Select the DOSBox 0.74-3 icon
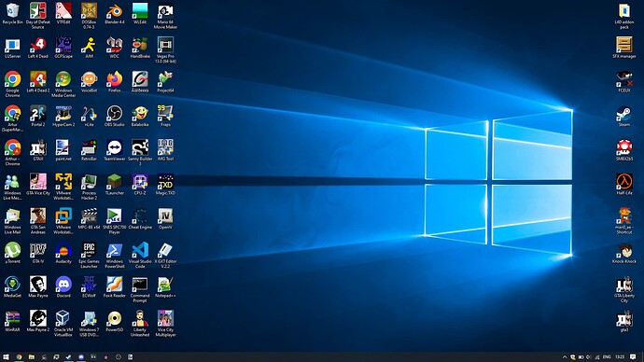Viewport: 644px width, 362px height. click(x=89, y=16)
